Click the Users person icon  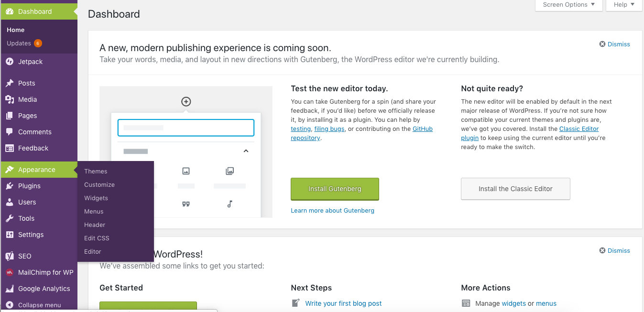pos(10,202)
